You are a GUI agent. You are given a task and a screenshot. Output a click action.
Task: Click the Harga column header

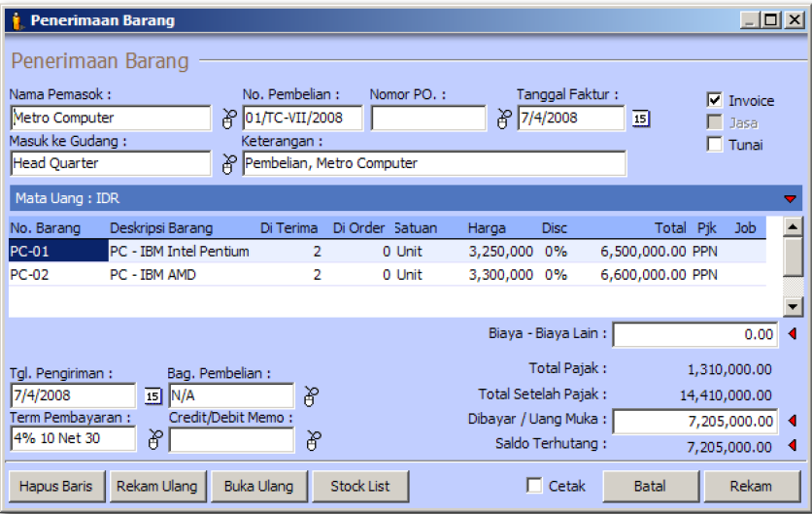tap(487, 228)
